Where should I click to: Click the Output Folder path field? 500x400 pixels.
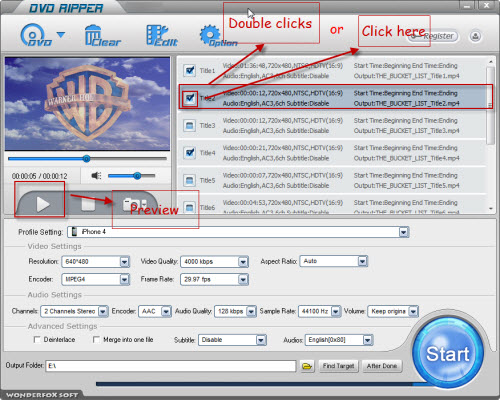[171, 366]
